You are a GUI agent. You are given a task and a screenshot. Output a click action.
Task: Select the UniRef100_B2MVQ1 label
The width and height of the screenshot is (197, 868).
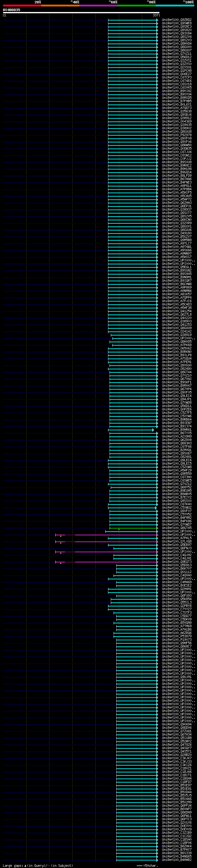[x=176, y=450]
